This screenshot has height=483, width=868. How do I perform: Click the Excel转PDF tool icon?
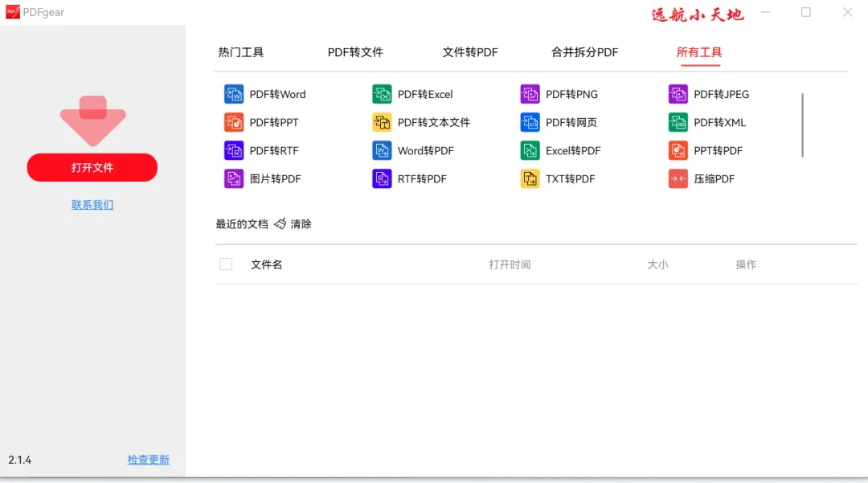point(530,150)
